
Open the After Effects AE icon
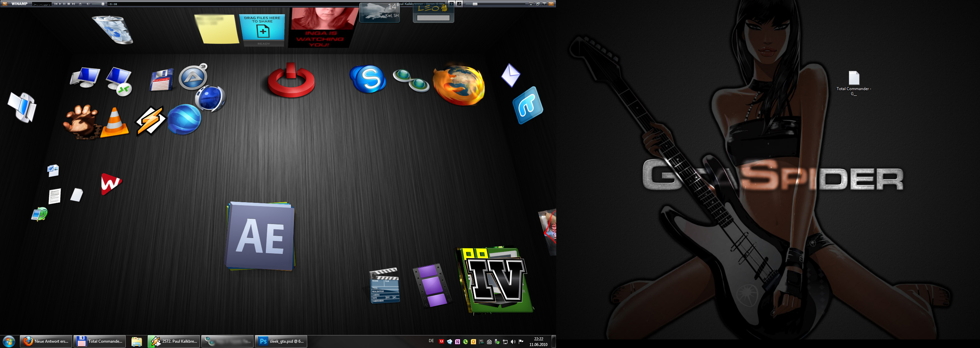(261, 236)
